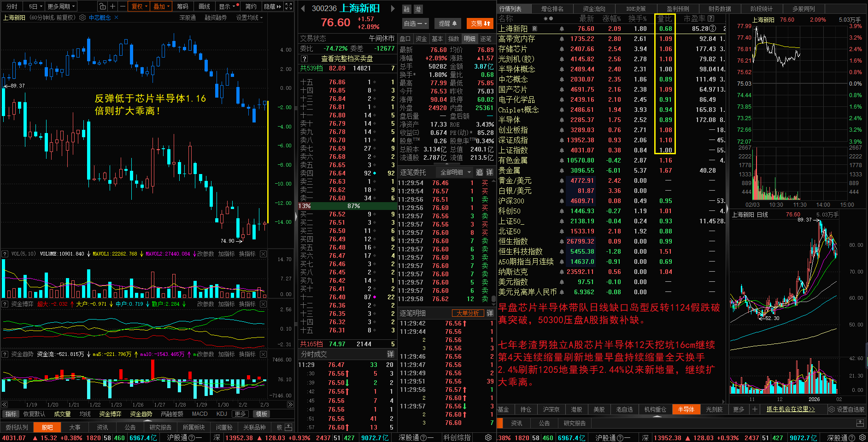
Task: Go to previous stock with left arrow
Action: pos(303,8)
